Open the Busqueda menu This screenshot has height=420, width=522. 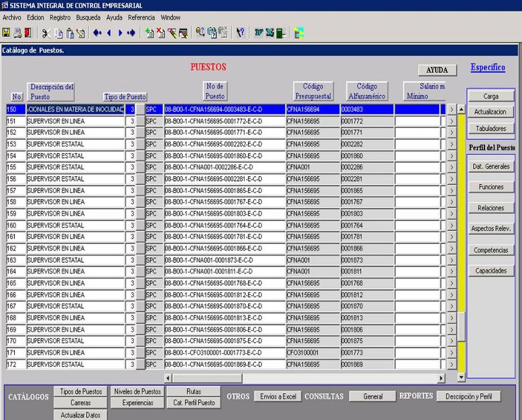88,17
